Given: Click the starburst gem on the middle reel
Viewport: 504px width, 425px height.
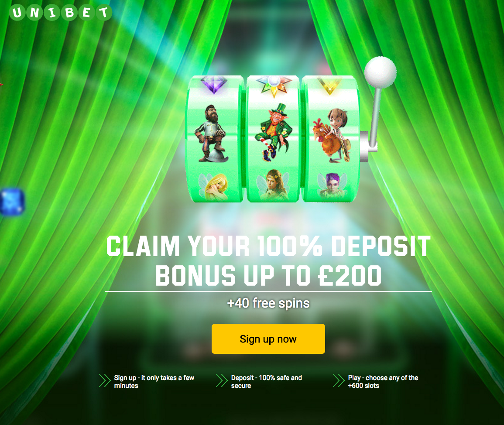Looking at the screenshot, I should tap(274, 85).
